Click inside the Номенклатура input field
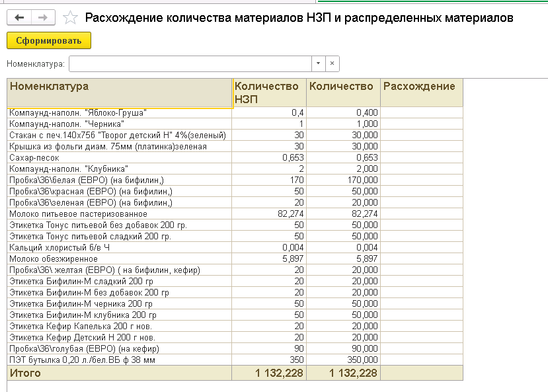548x392 pixels. [190, 63]
